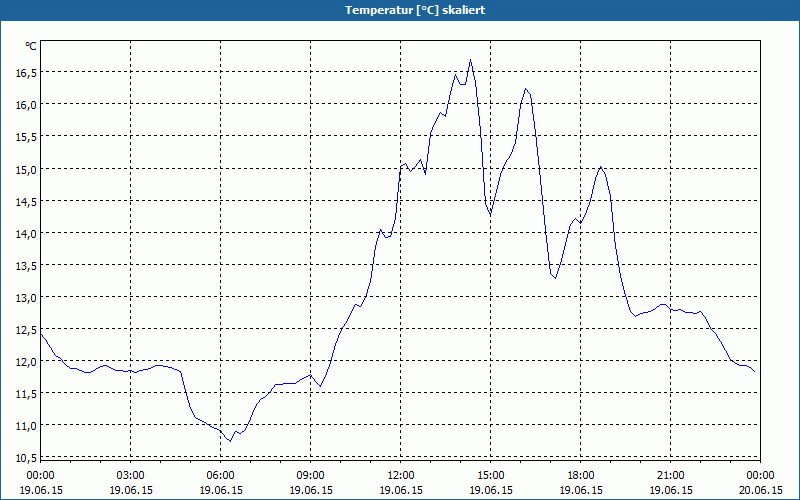Viewport: 800px width, 500px height.
Task: Select the 12:00 time label
Action: 401,476
